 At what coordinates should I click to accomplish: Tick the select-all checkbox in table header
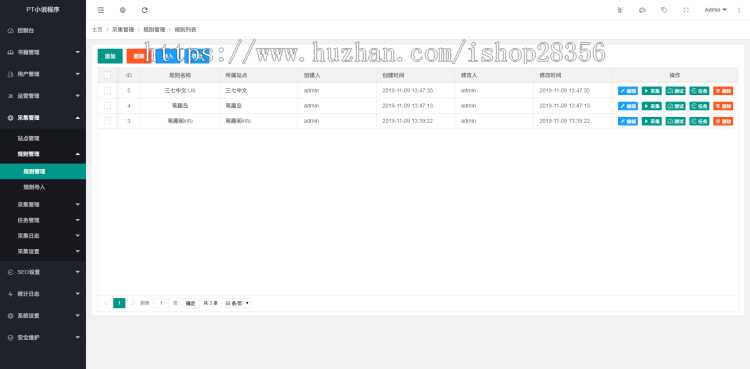(x=107, y=75)
